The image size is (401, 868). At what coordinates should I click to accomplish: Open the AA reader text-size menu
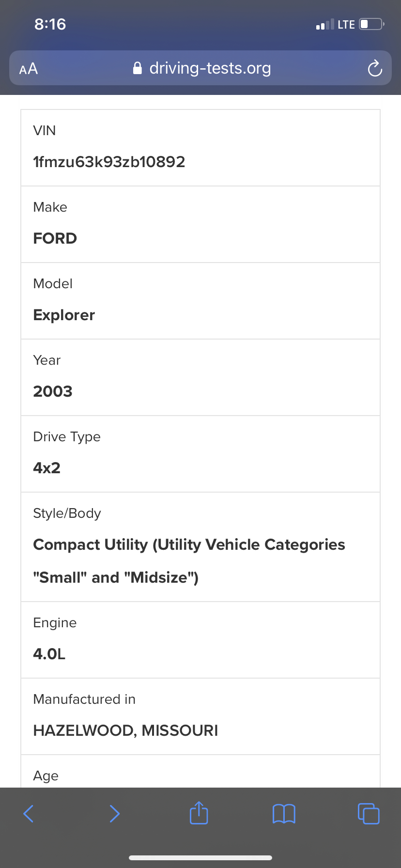pyautogui.click(x=29, y=68)
